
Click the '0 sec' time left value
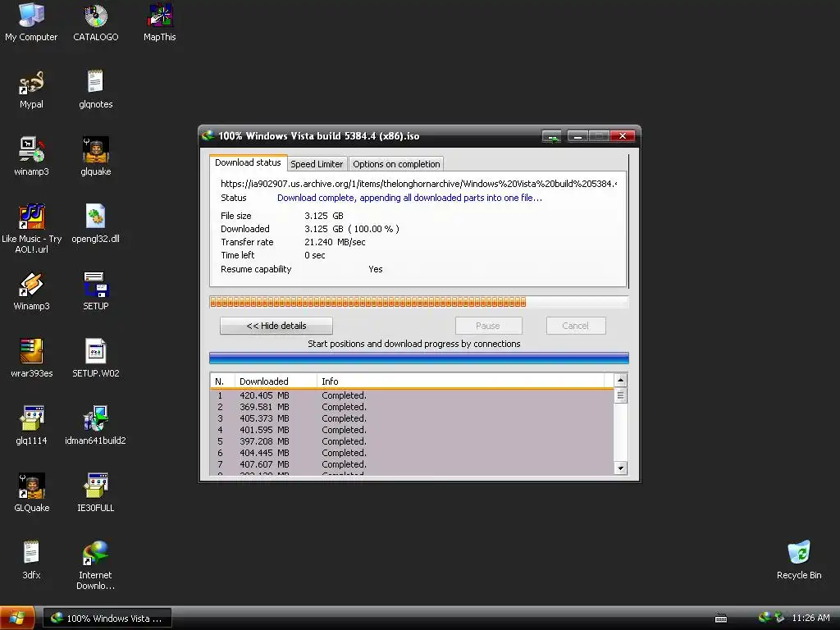[x=314, y=256]
